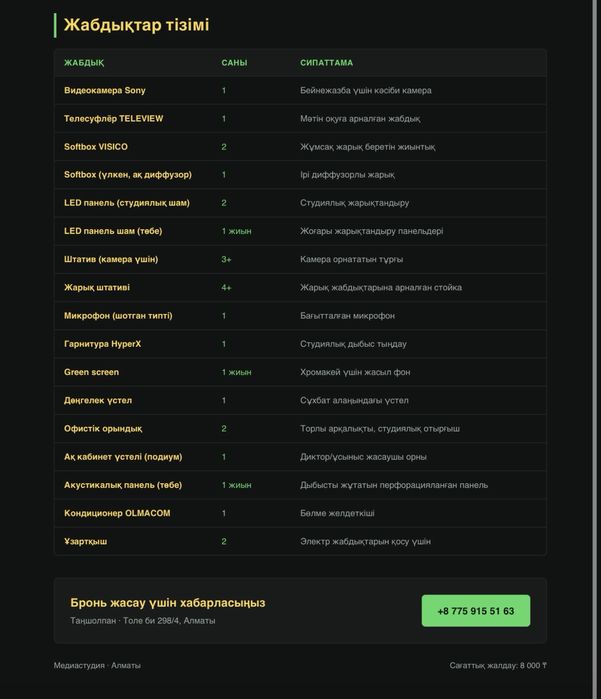Select 'Штатив (камера үшін)' cell
Image resolution: width=601 pixels, height=699 pixels.
point(111,259)
